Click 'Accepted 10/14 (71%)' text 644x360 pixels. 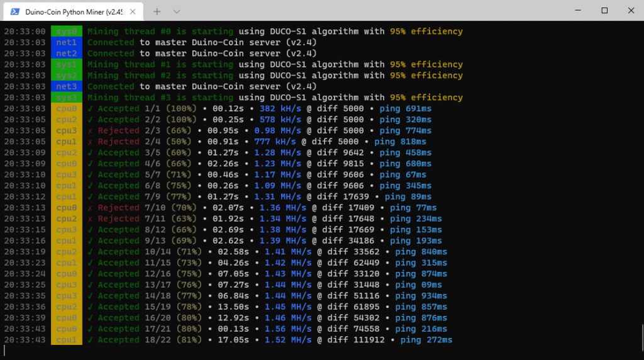click(150, 252)
